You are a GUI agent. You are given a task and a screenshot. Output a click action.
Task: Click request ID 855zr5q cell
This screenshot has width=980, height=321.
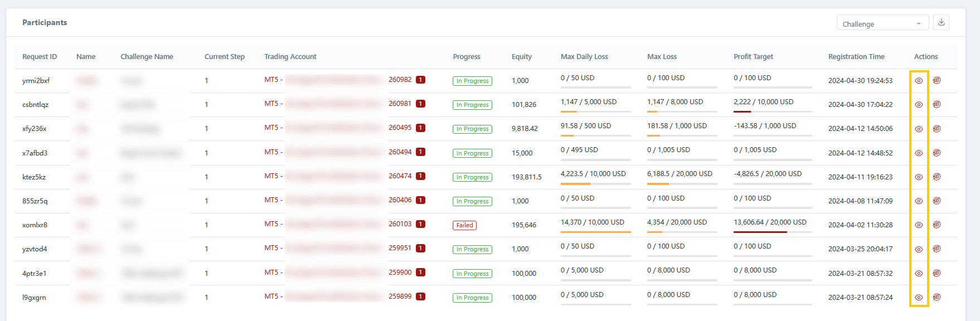click(35, 201)
